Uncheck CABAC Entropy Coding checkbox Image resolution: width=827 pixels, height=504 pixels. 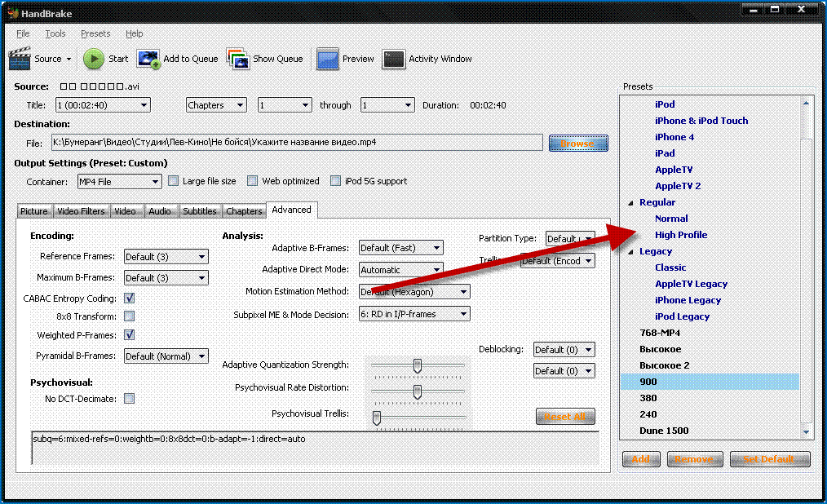tap(129, 298)
